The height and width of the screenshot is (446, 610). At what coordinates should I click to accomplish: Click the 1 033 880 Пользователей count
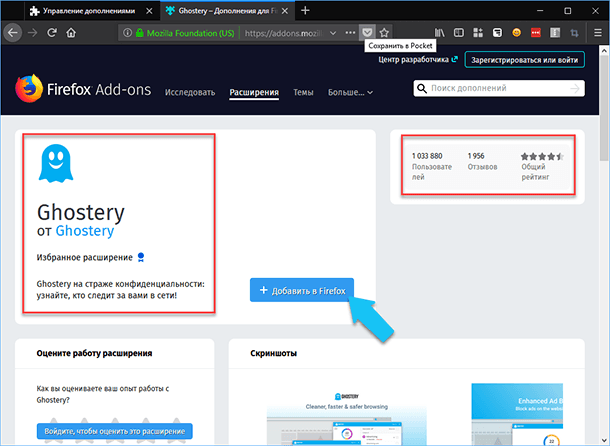pos(431,166)
